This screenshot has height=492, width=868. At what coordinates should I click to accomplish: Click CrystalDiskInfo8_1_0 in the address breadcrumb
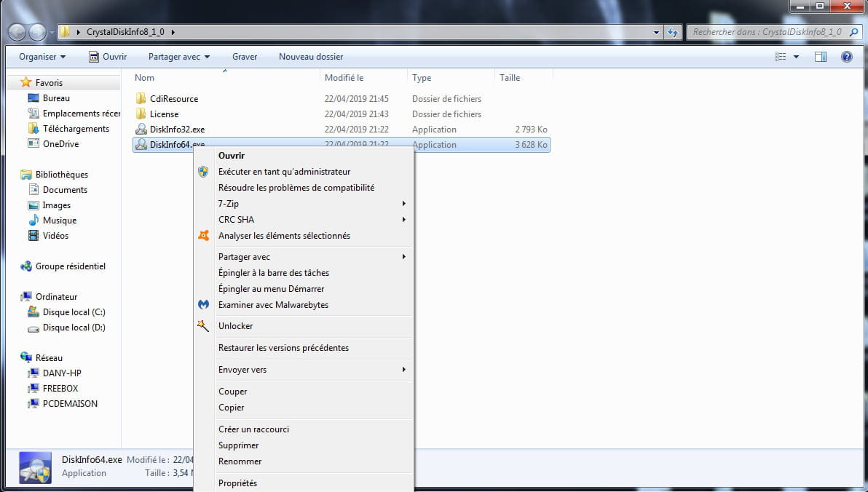(x=126, y=32)
